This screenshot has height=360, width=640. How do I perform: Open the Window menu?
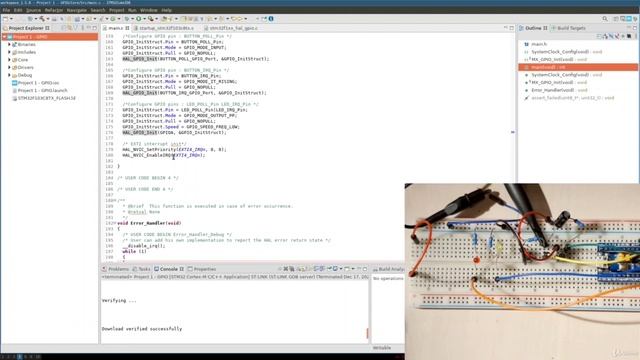point(149,10)
